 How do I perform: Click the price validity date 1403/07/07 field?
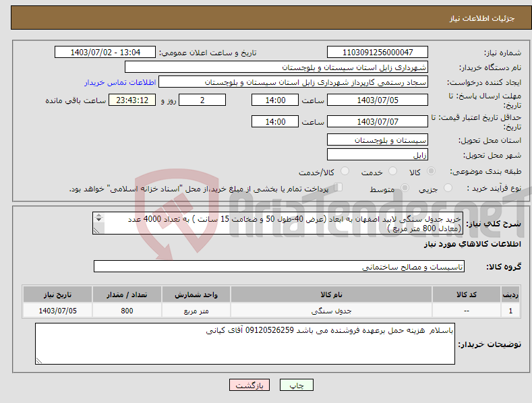tap(378, 121)
